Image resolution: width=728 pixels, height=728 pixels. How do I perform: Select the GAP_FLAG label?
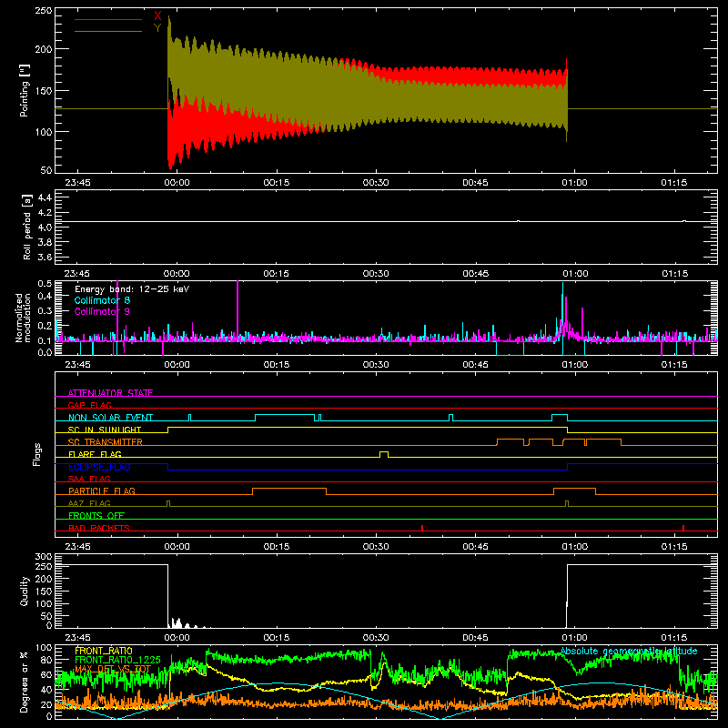[x=89, y=405]
